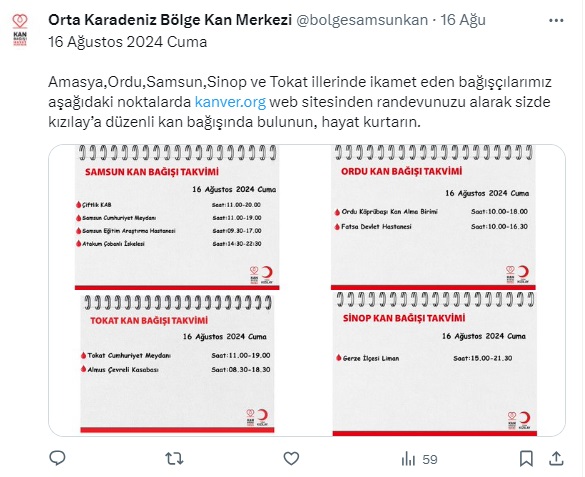Click the @bolgesamsunkan handle
The image size is (585, 477).
pyautogui.click(x=362, y=20)
